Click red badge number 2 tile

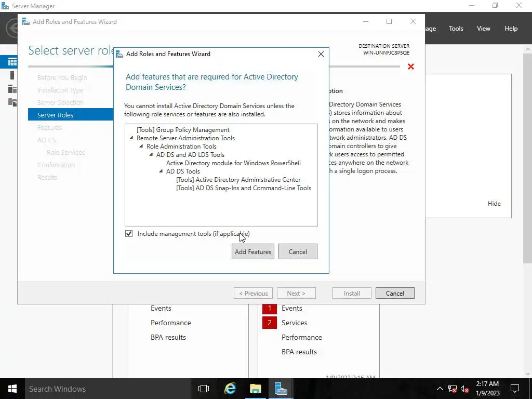point(270,323)
